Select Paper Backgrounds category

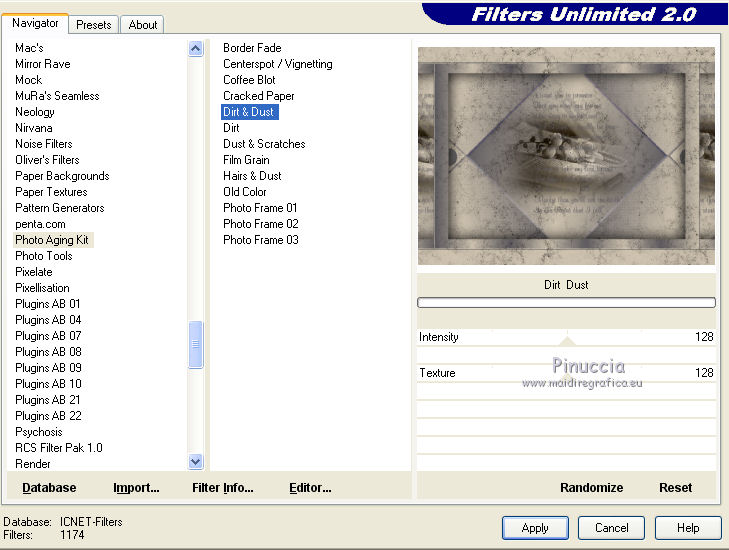click(62, 176)
